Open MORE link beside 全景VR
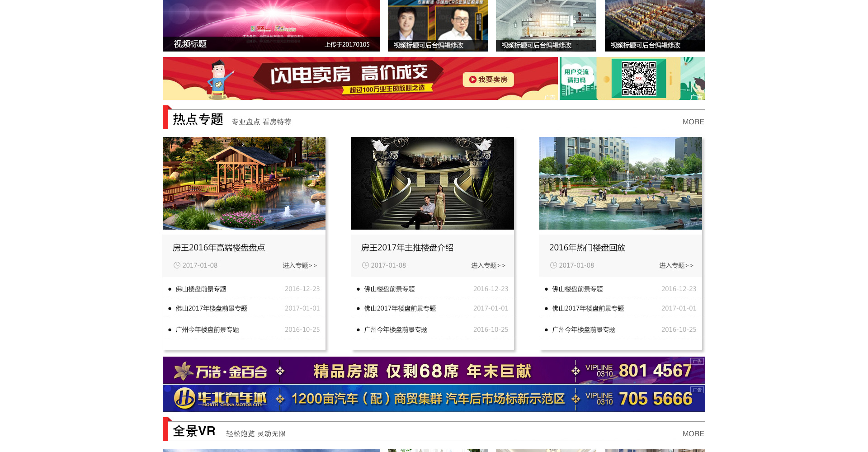868x452 pixels. point(693,434)
